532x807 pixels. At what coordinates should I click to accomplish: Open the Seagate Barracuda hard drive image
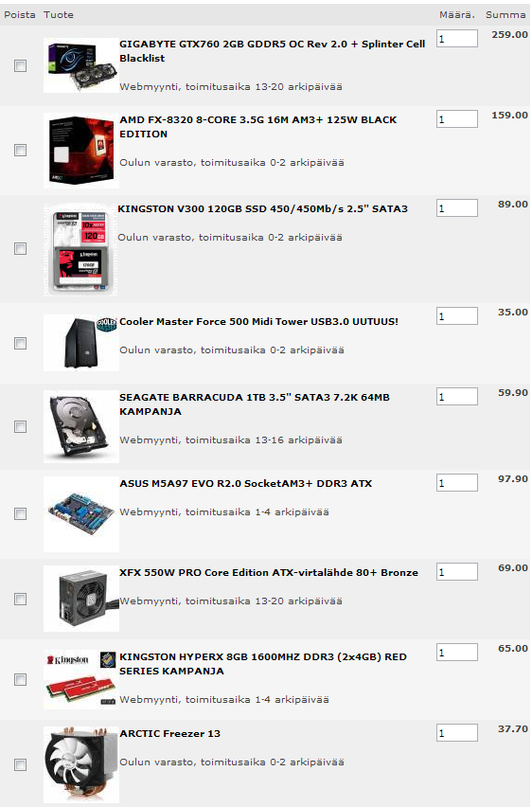(x=81, y=426)
